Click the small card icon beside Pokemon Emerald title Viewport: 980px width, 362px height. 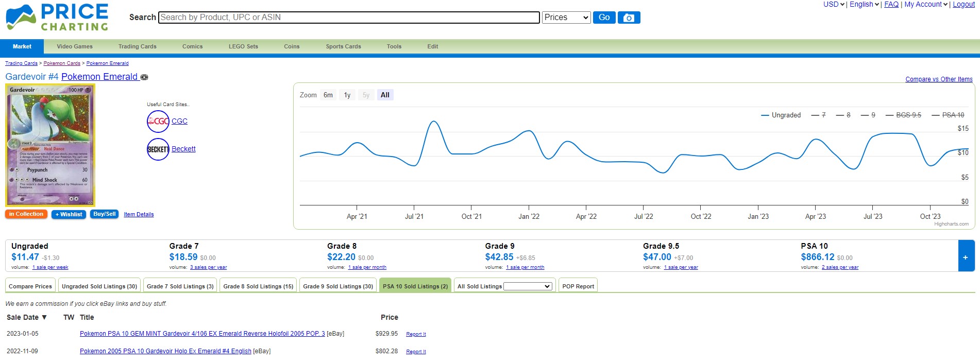coord(144,77)
